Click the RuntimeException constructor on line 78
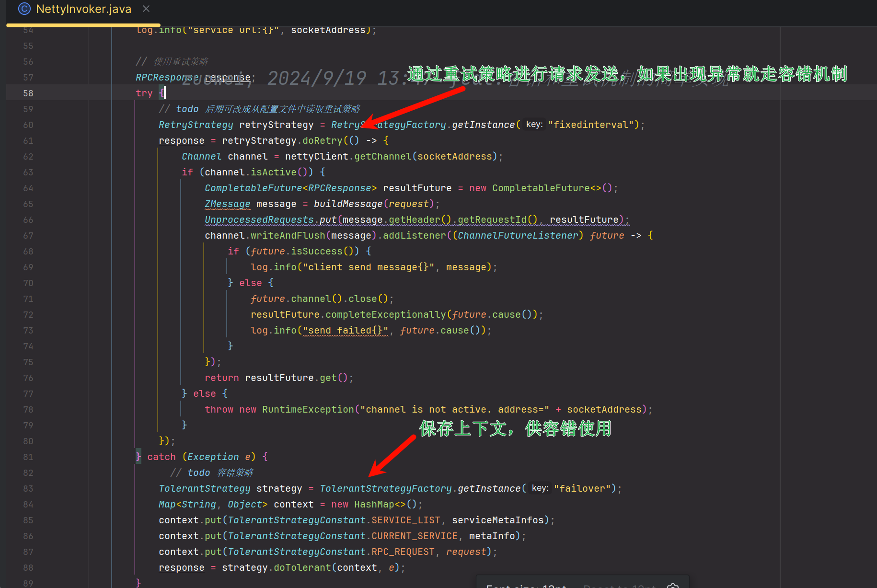Screen dimensions: 877x588 point(308,409)
